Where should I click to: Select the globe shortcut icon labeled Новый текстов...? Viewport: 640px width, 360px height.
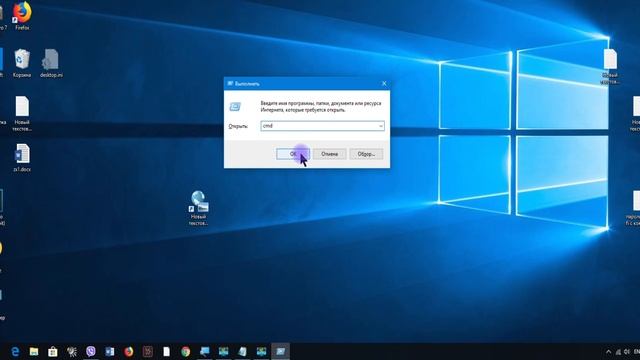click(198, 208)
